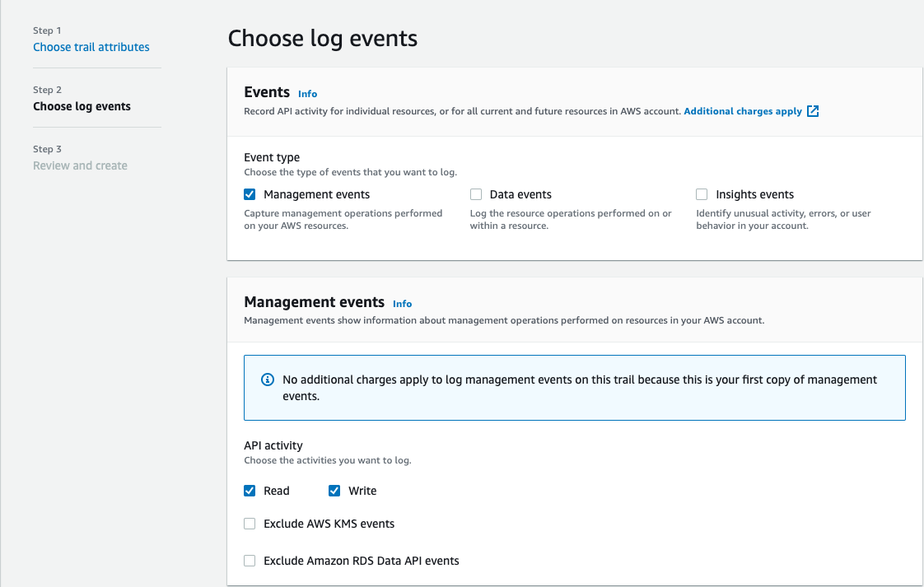The image size is (924, 587).
Task: Click the Exclude AWS KMS events label
Action: coord(329,524)
